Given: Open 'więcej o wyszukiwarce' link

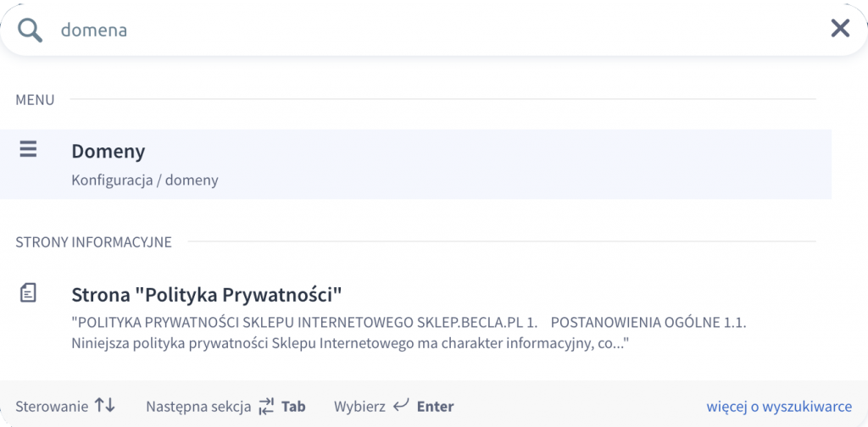Looking at the screenshot, I should point(779,407).
